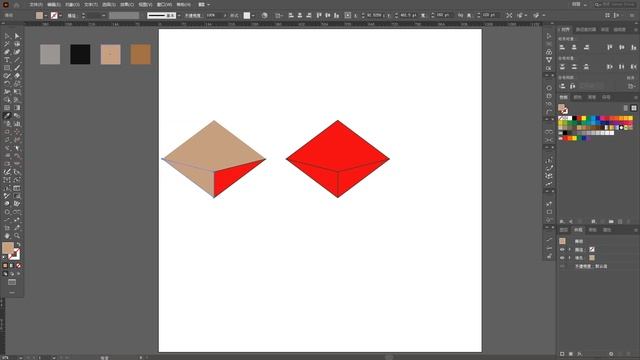Click horizontal align left in Align panel
The height and width of the screenshot is (360, 640).
(562, 47)
